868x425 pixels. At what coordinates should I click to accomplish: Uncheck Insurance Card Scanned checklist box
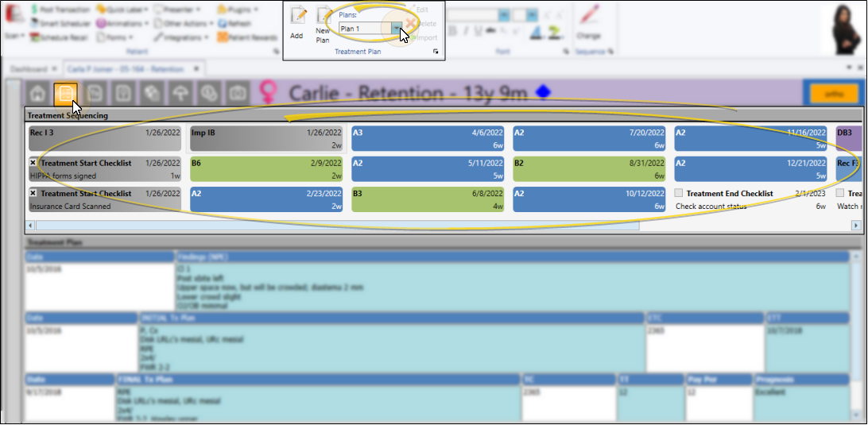click(x=33, y=193)
